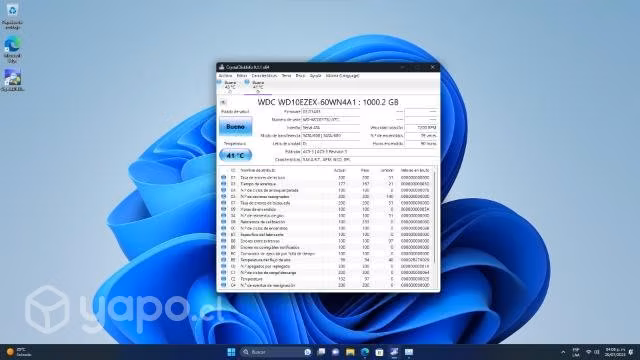This screenshot has width=640, height=360.
Task: Open the Archivo menu in CrystalDiskInfo
Action: pos(225,76)
